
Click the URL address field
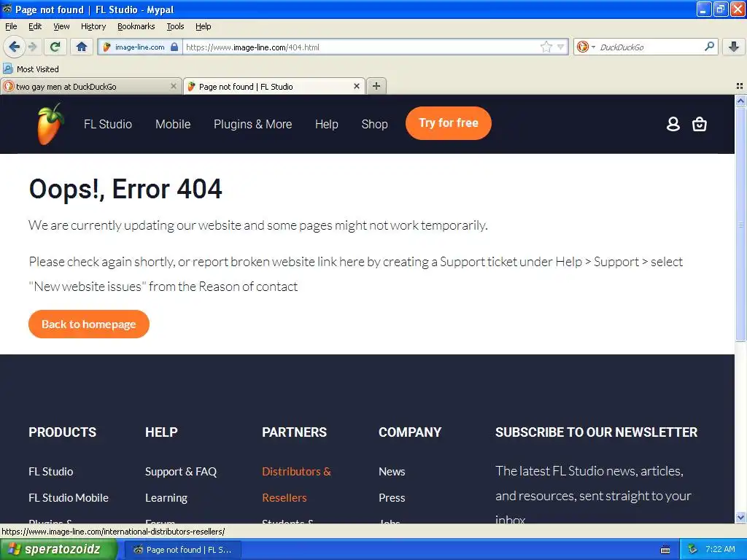tap(362, 47)
